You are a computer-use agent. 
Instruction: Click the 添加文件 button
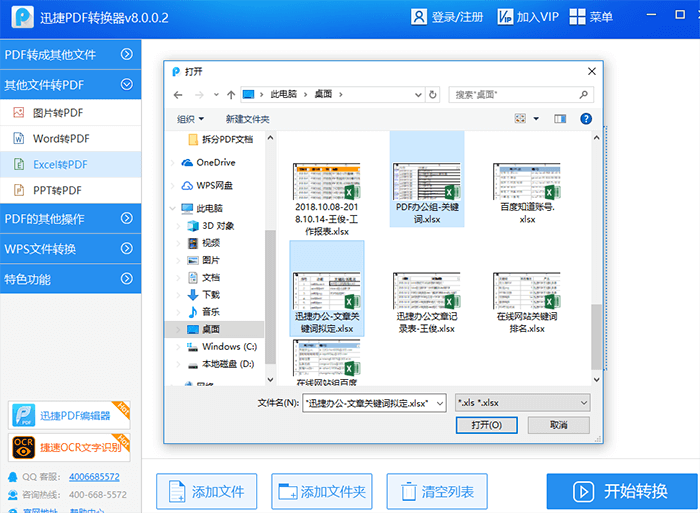pos(207,492)
